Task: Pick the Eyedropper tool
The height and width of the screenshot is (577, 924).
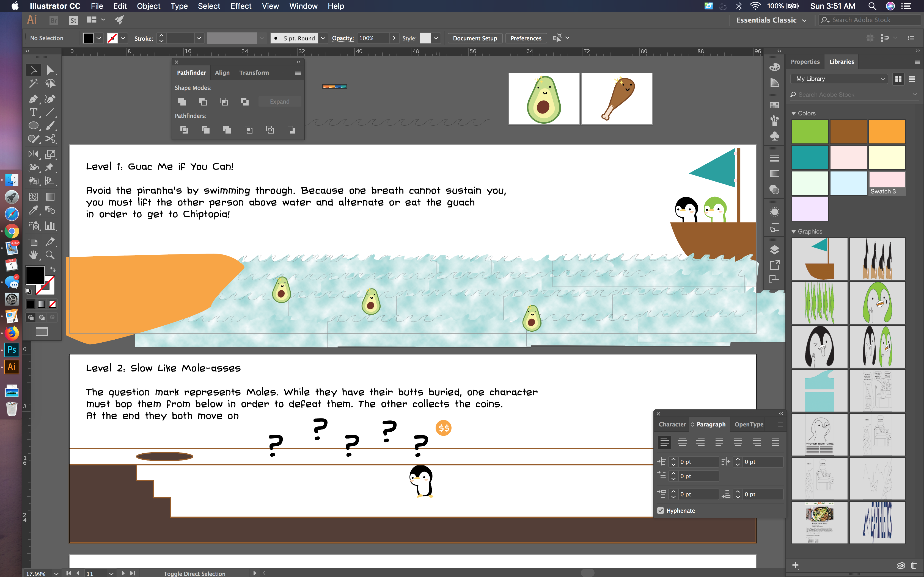Action: pyautogui.click(x=33, y=210)
